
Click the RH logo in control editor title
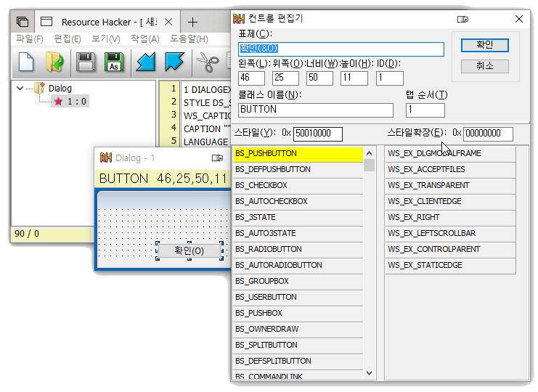point(239,19)
